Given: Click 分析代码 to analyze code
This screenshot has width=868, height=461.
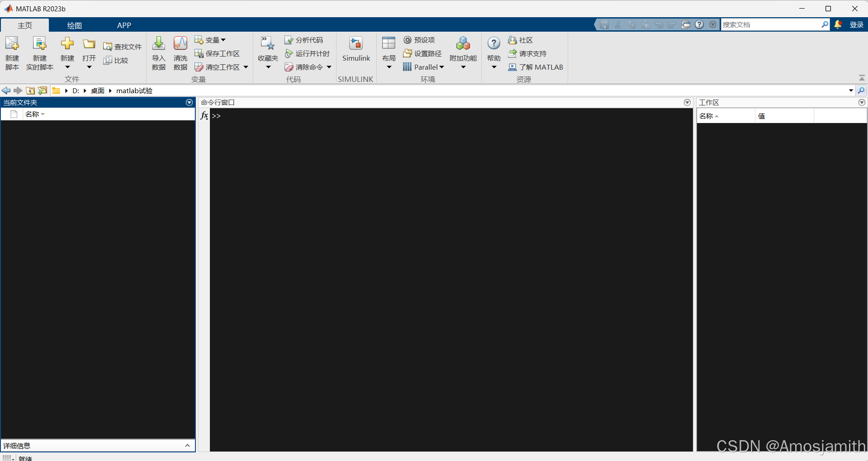Looking at the screenshot, I should [x=304, y=40].
